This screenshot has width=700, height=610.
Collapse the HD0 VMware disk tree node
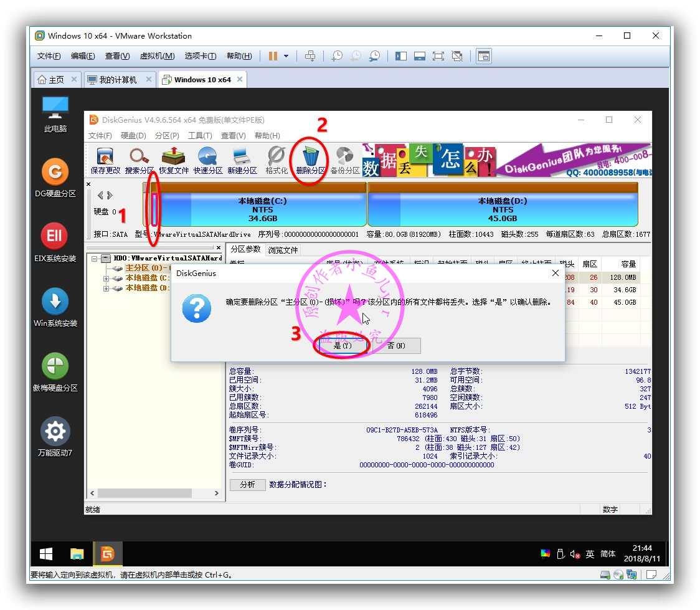(94, 258)
